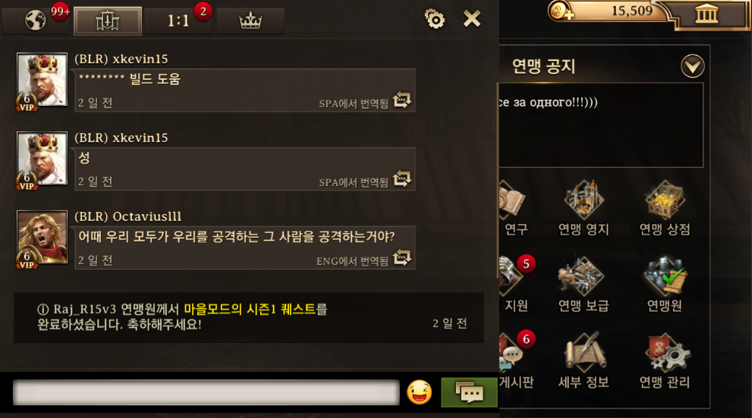752x418 pixels.
Task: Click Octaviuslll's player avatar thumbnail
Action: pos(42,237)
